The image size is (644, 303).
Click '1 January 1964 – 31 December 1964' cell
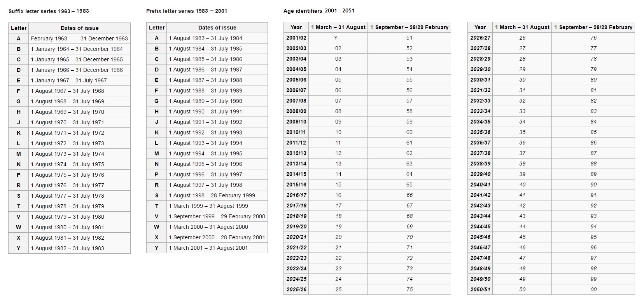pos(79,49)
